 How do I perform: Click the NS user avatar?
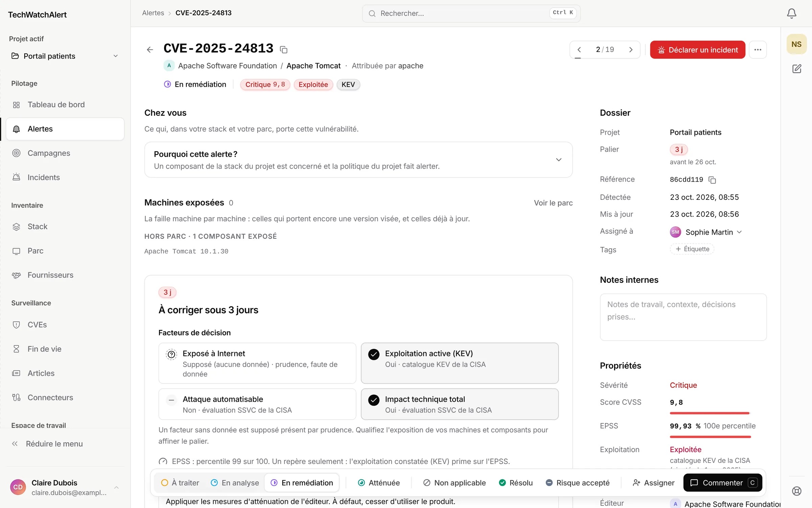pyautogui.click(x=796, y=44)
